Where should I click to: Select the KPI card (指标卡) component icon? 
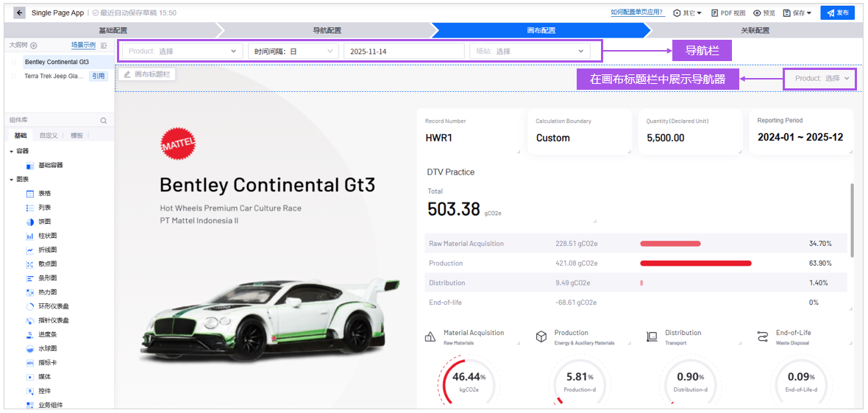pyautogui.click(x=30, y=363)
